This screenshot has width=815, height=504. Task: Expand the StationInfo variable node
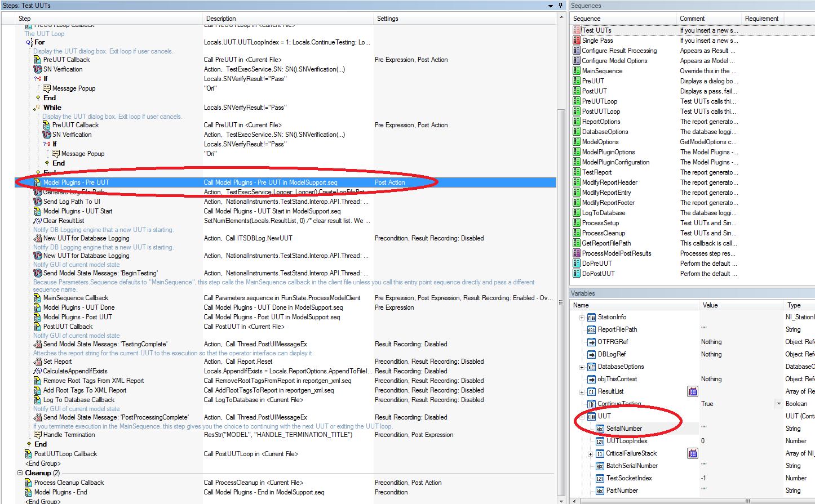point(582,318)
